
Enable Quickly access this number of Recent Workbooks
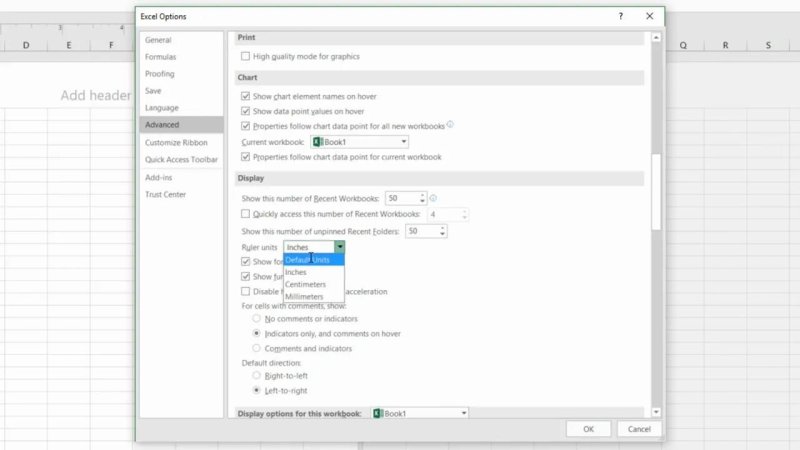[x=245, y=214]
